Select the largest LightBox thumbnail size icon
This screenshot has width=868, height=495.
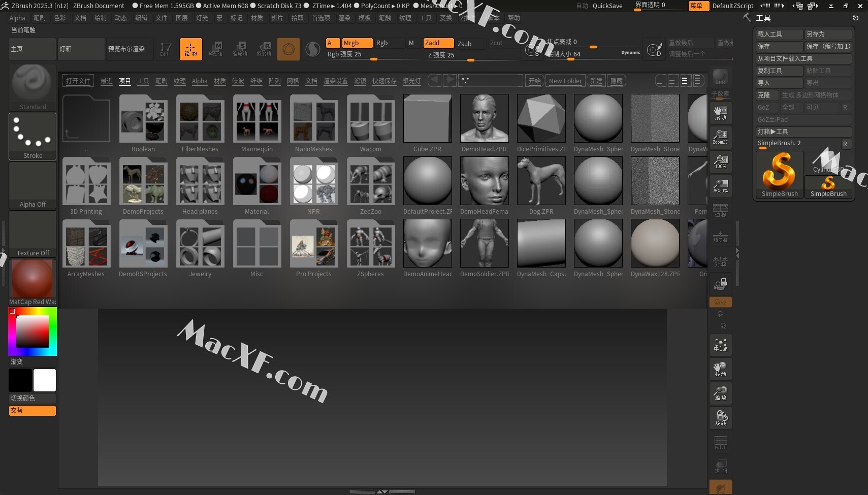[x=697, y=81]
